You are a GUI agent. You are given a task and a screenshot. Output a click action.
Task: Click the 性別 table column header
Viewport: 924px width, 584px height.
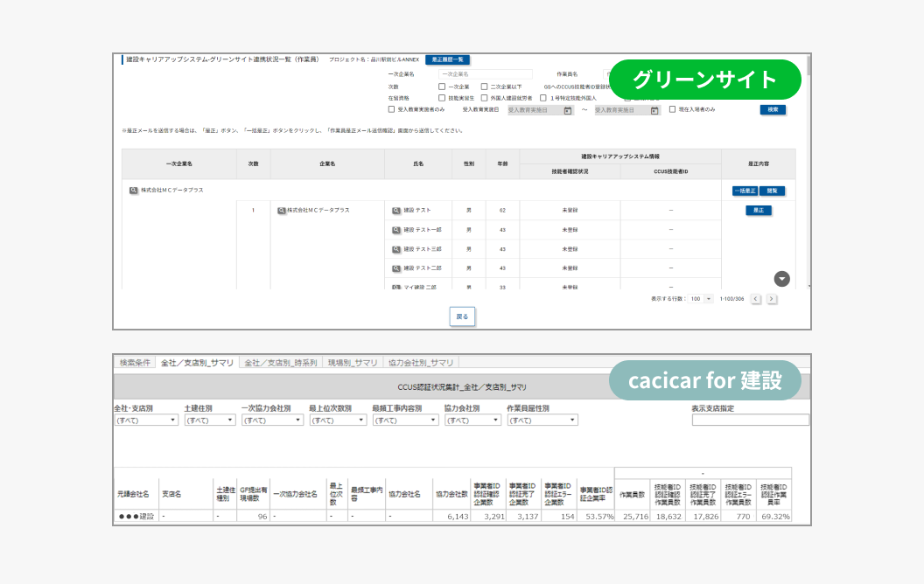coord(469,164)
